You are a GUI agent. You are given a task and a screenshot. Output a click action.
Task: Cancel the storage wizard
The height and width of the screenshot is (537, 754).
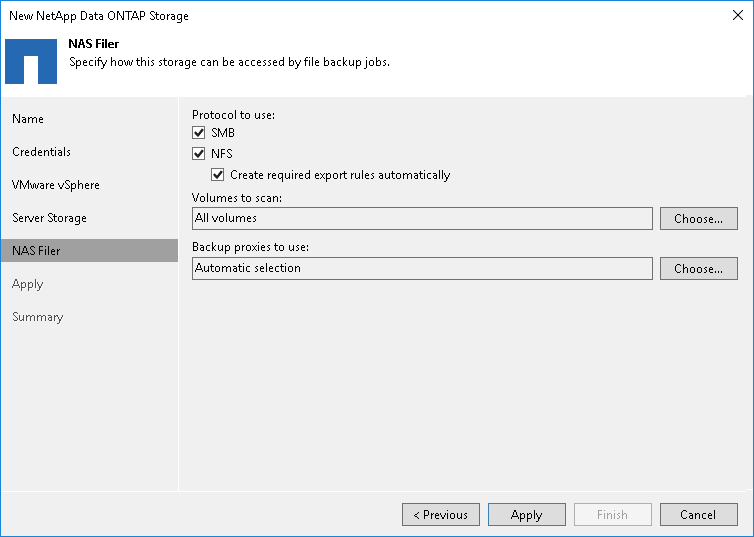tap(698, 515)
